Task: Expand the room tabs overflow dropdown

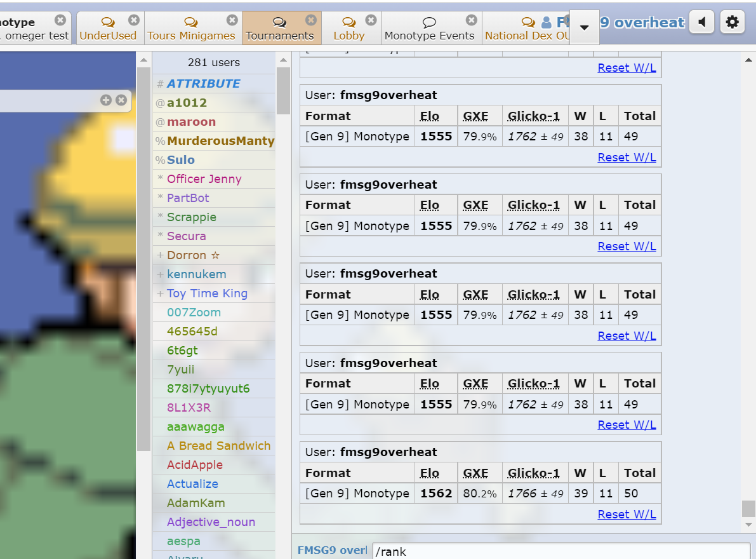Action: click(x=585, y=27)
